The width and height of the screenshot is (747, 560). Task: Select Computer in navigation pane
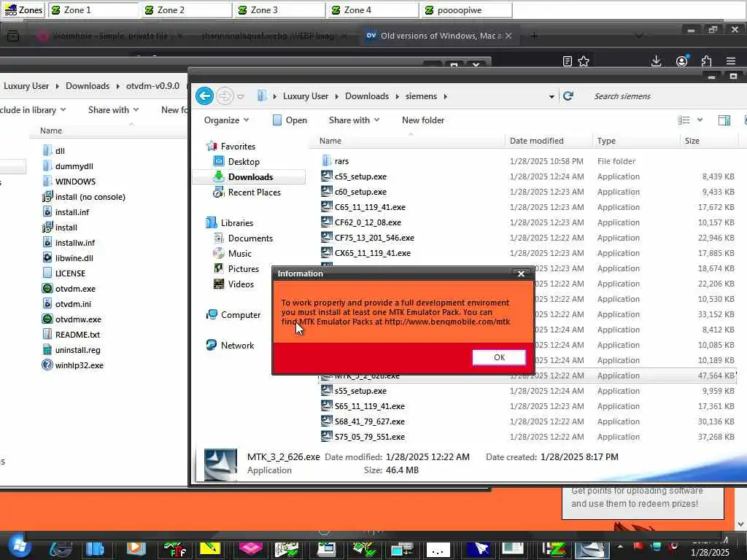241,315
